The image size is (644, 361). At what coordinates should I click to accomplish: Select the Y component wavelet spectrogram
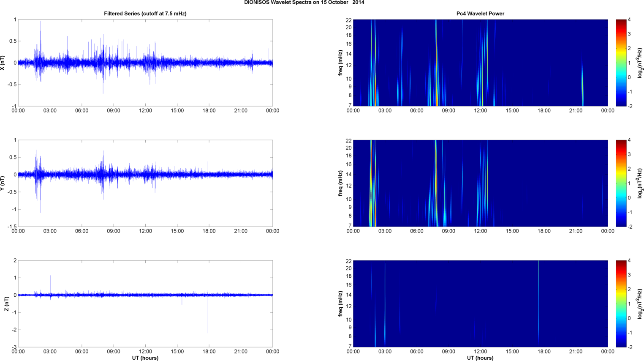click(x=480, y=183)
